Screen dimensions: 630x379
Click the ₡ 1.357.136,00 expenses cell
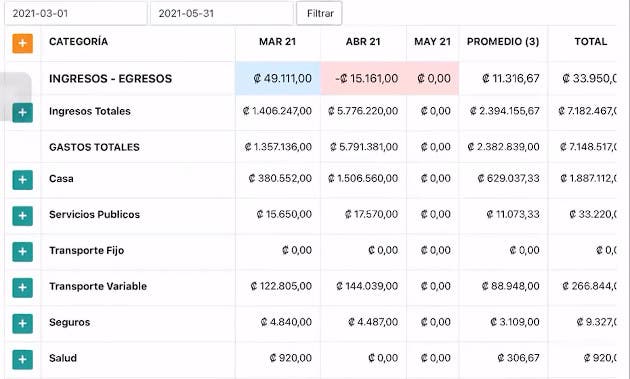point(278,147)
